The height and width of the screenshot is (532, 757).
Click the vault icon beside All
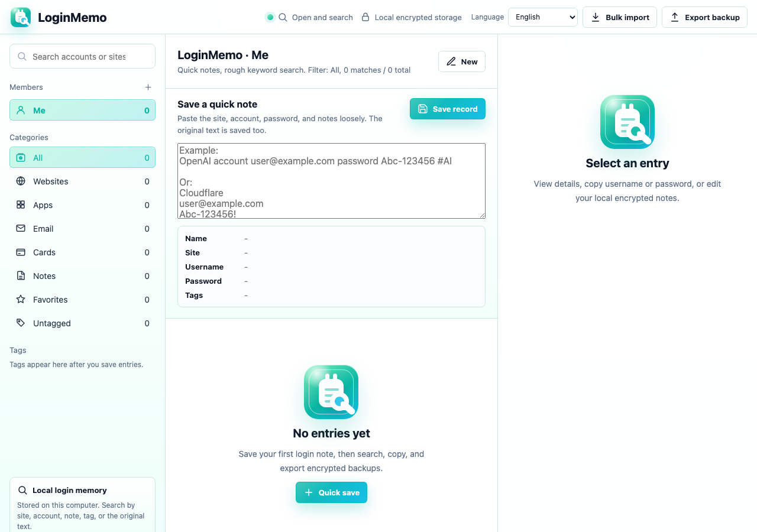(x=21, y=157)
